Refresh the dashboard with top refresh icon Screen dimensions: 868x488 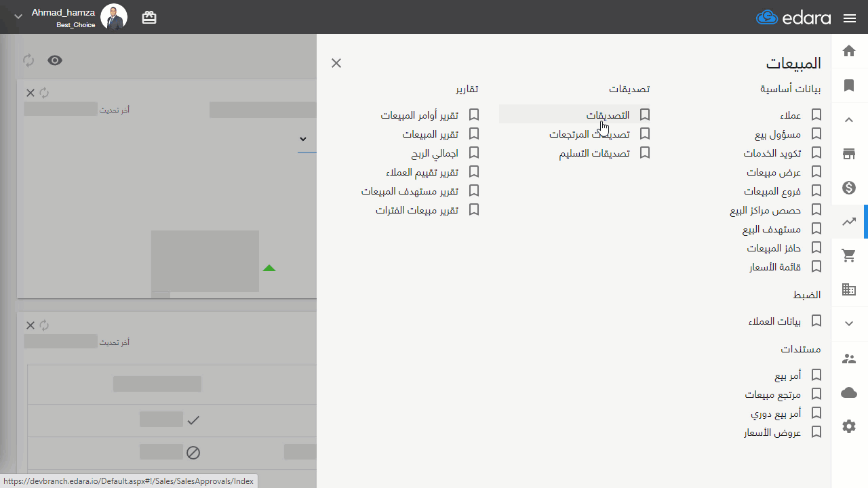(28, 60)
